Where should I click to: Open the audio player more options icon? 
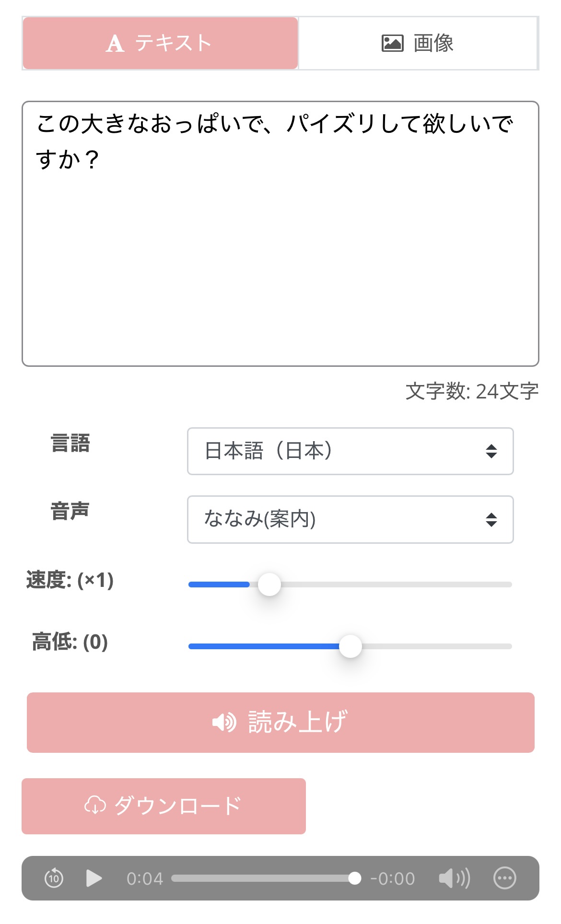click(504, 878)
